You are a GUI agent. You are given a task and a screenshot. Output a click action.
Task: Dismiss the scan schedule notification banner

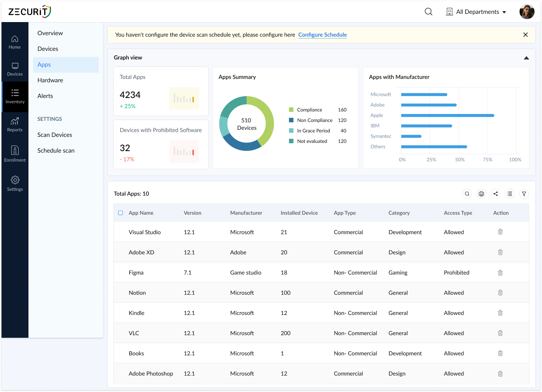tap(525, 34)
